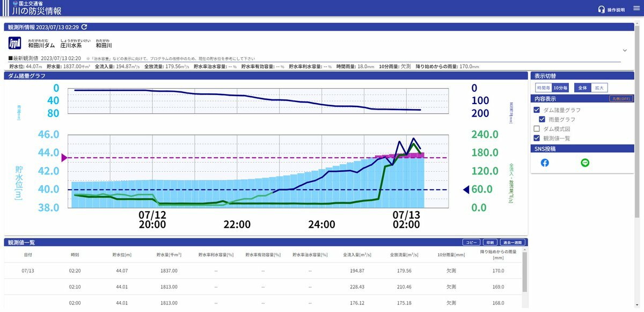
Task: Toggle the 凡例(OFF) legend button
Action: [621, 99]
